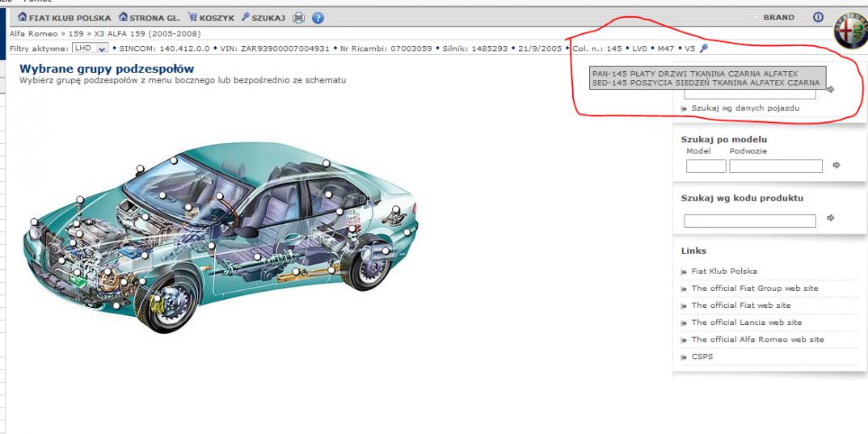The image size is (868, 434).
Task: Click the Szukaj po modelu heading
Action: 724,140
